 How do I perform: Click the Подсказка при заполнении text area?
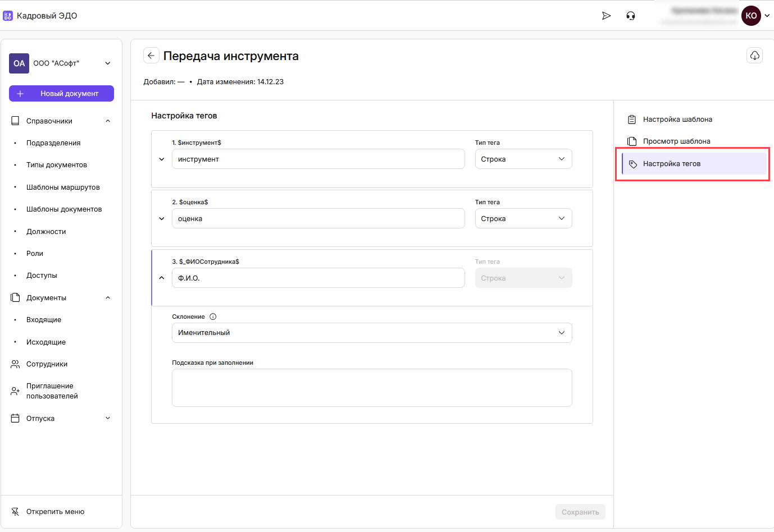[x=371, y=388]
